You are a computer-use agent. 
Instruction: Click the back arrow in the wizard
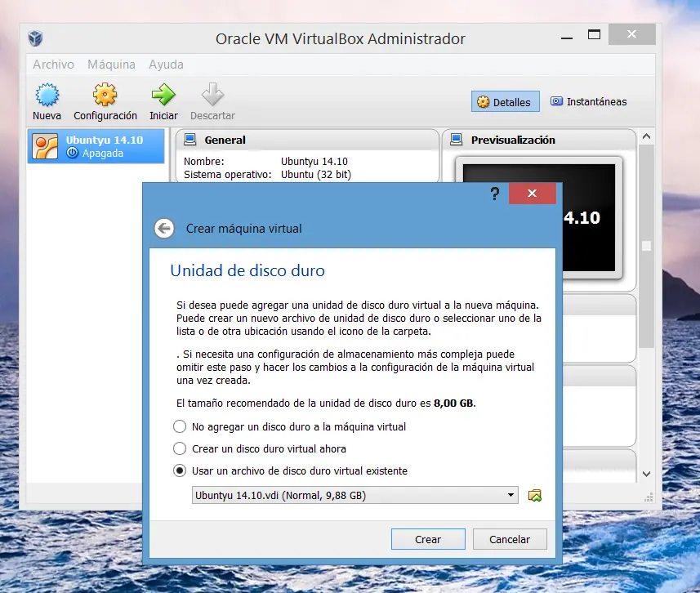coord(163,228)
